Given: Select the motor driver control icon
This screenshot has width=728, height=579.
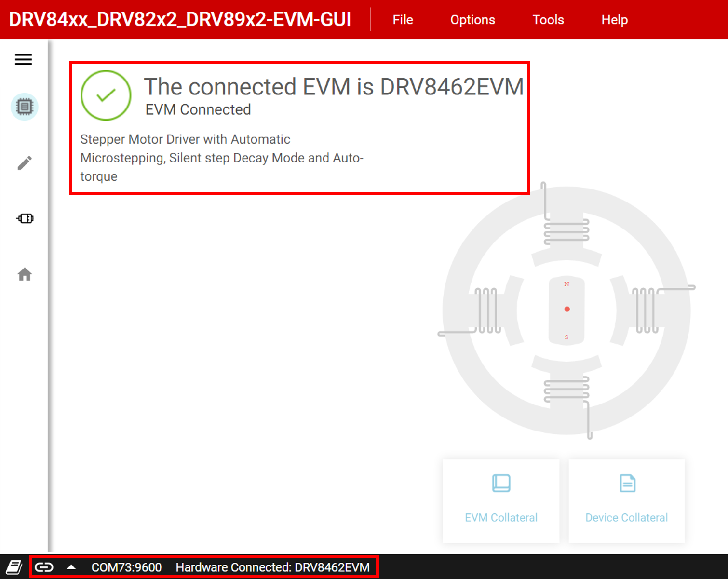Looking at the screenshot, I should coord(24,218).
